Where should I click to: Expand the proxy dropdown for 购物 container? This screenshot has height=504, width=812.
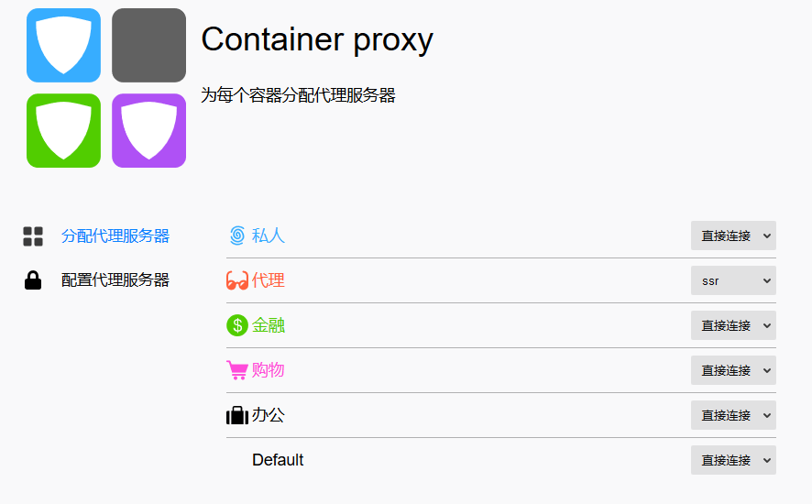(x=733, y=370)
